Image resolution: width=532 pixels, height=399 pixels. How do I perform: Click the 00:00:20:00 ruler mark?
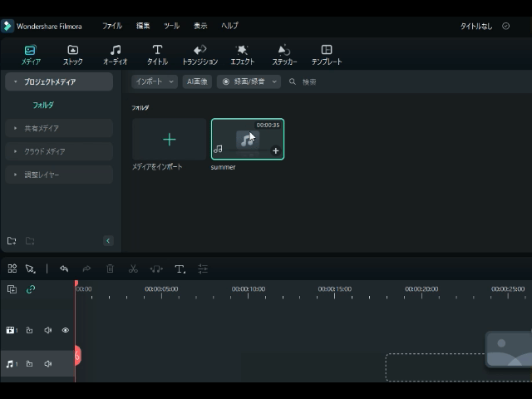(x=421, y=289)
